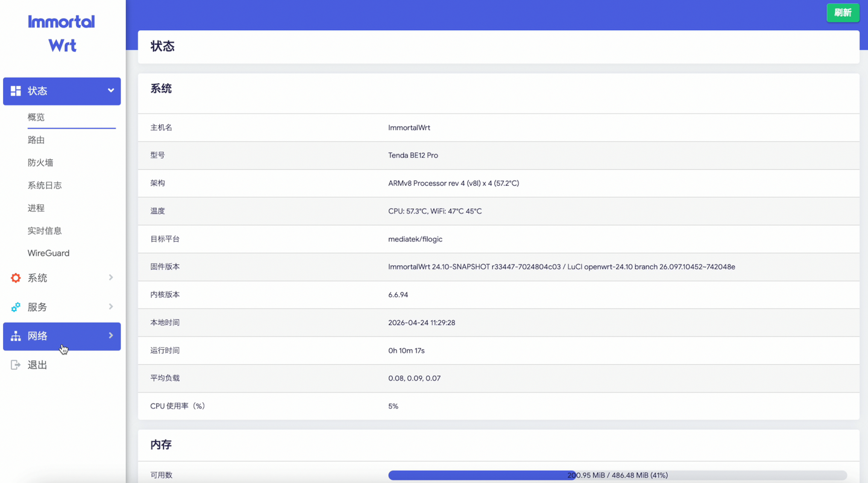Click the load average value 0.08, 0.09, 0.07
This screenshot has height=483, width=868.
coord(414,378)
